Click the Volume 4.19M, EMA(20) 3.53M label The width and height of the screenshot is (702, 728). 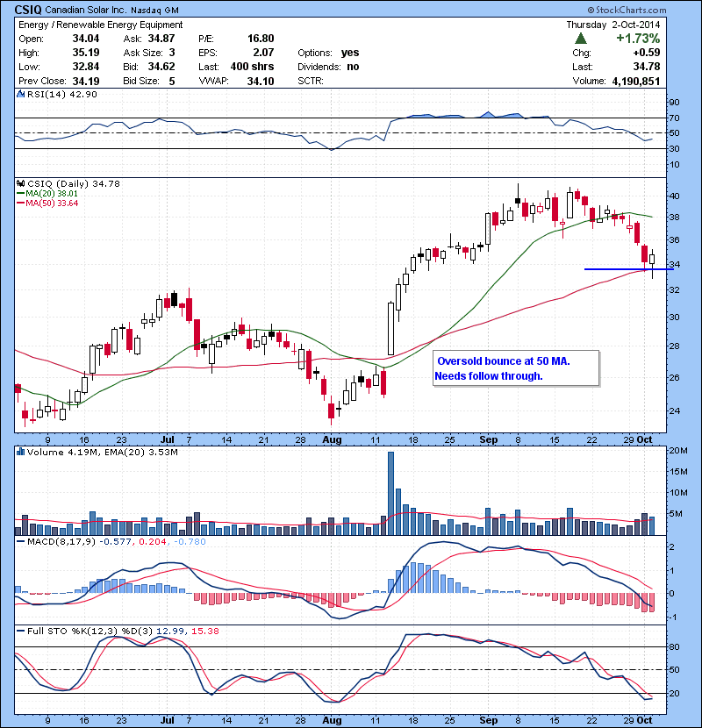[x=102, y=453]
